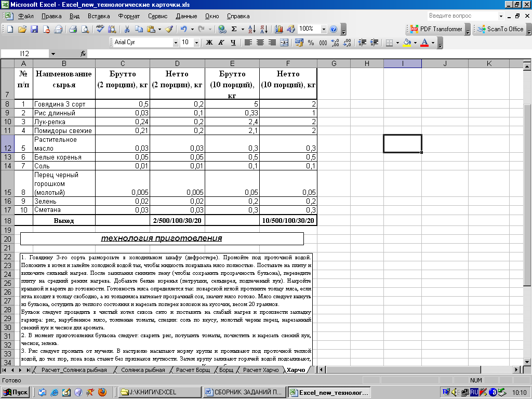Toggle Italic (К) formatting
Viewport: 532px width, 399px height.
(x=221, y=43)
